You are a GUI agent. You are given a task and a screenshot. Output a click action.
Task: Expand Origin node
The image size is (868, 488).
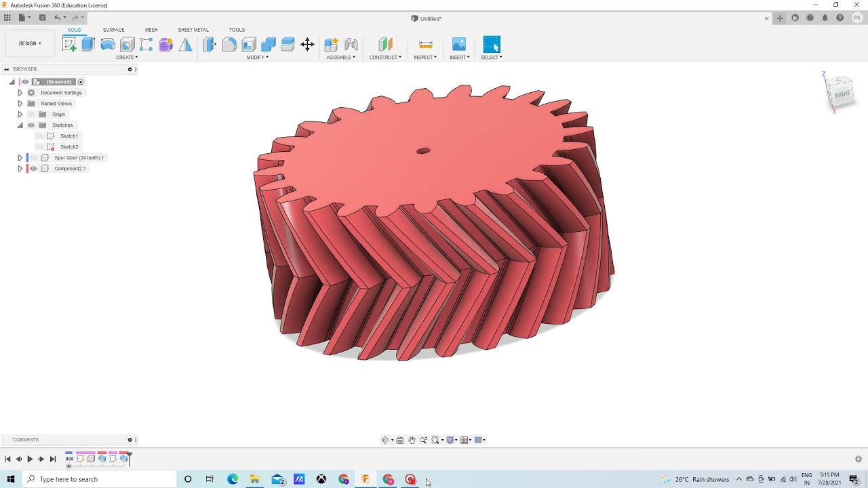pos(20,115)
